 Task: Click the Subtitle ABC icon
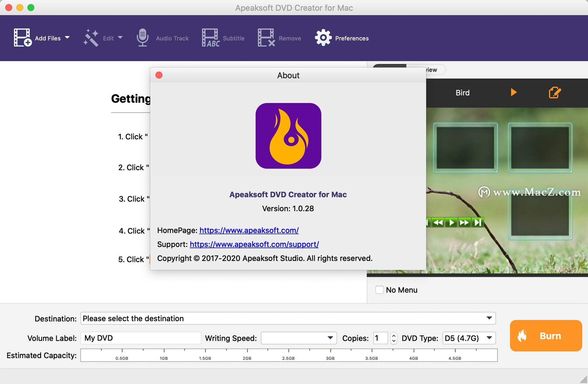pos(210,38)
